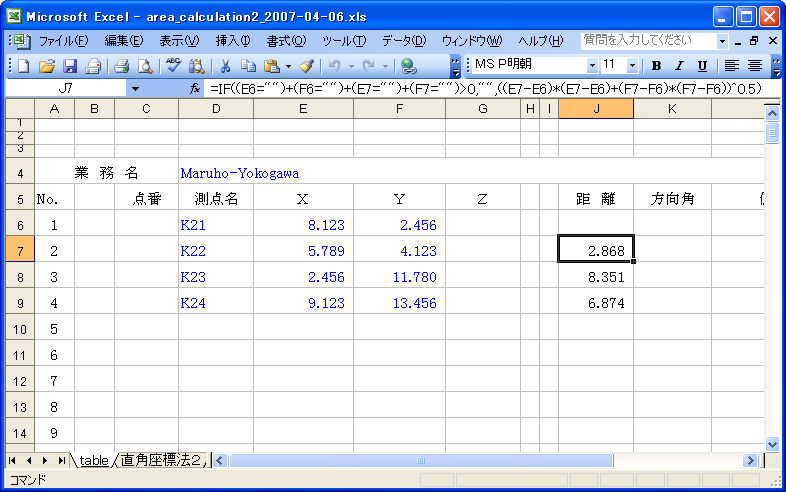This screenshot has width=786, height=492.
Task: Save the workbook with the floppy disk icon
Action: click(70, 66)
